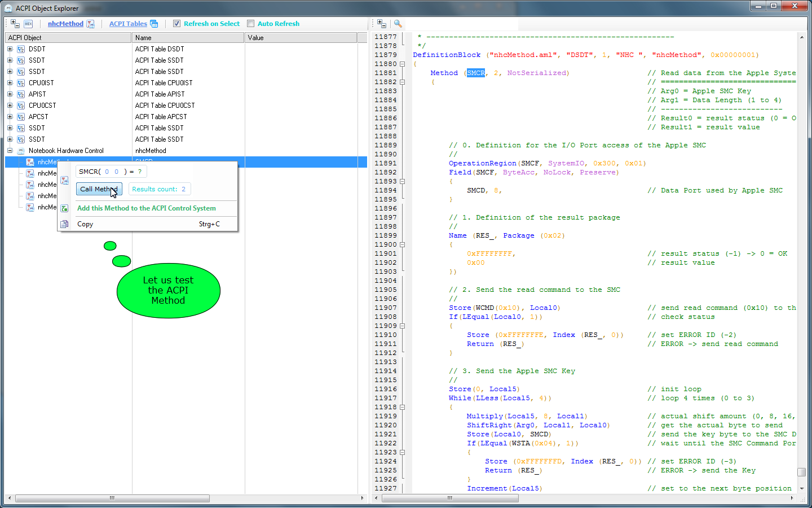
Task: Collapse the code fold at line 11880
Action: 402,64
